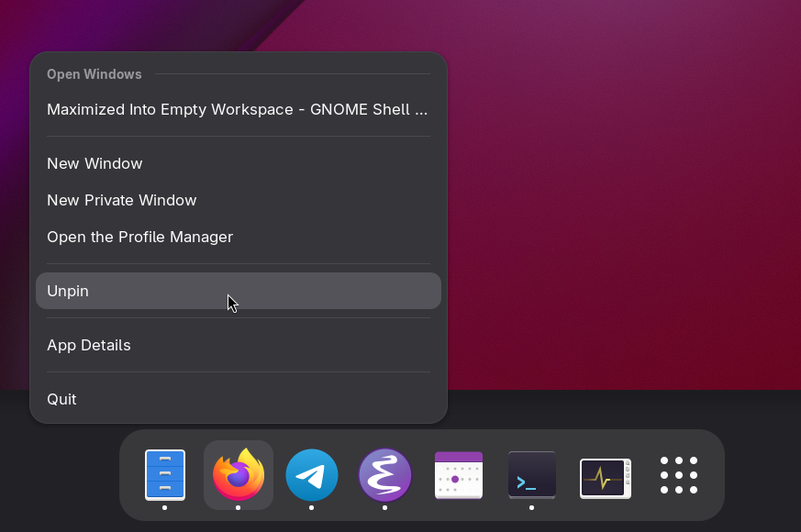The height and width of the screenshot is (532, 801).
Task: Open the Files app in the dock
Action: (x=165, y=474)
